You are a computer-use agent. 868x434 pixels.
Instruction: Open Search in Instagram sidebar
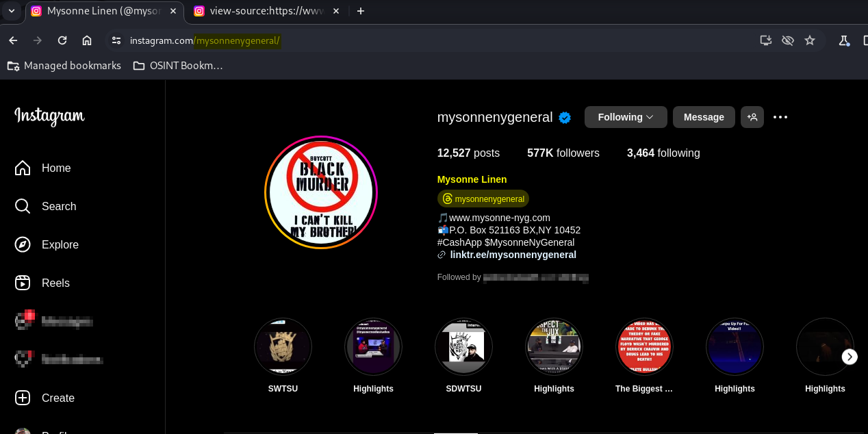(x=45, y=206)
